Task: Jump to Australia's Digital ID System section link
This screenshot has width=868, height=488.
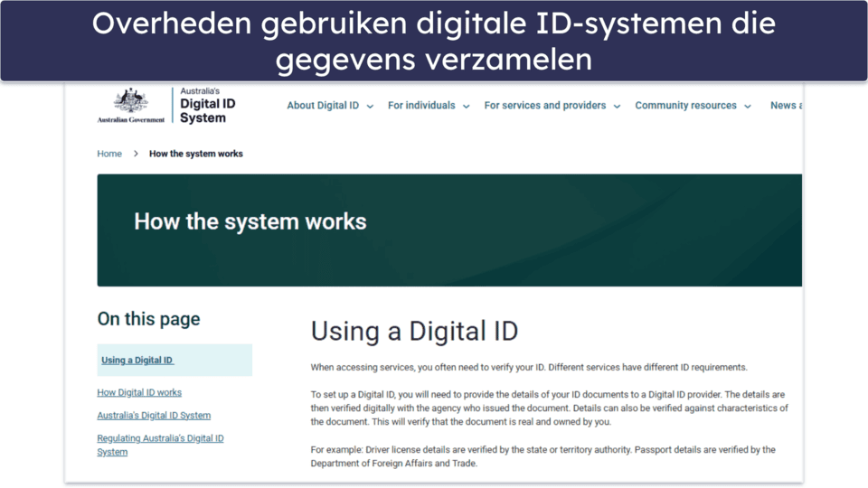Action: click(x=154, y=415)
